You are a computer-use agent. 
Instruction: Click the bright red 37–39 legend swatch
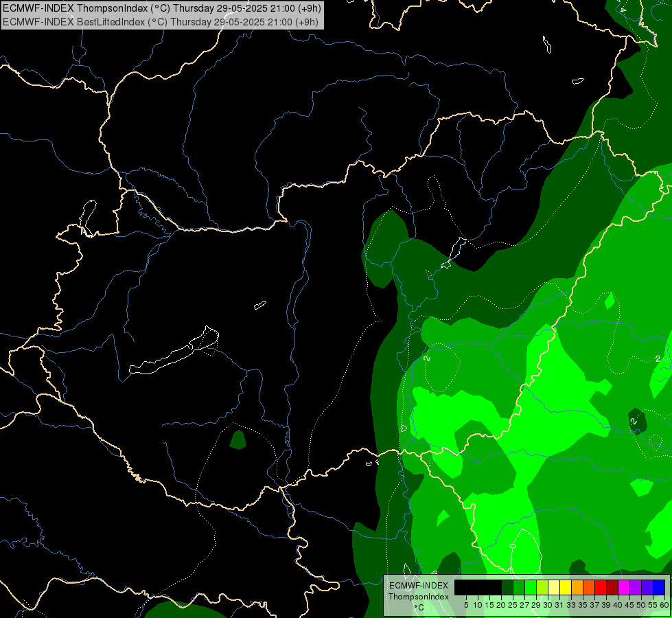(601, 587)
